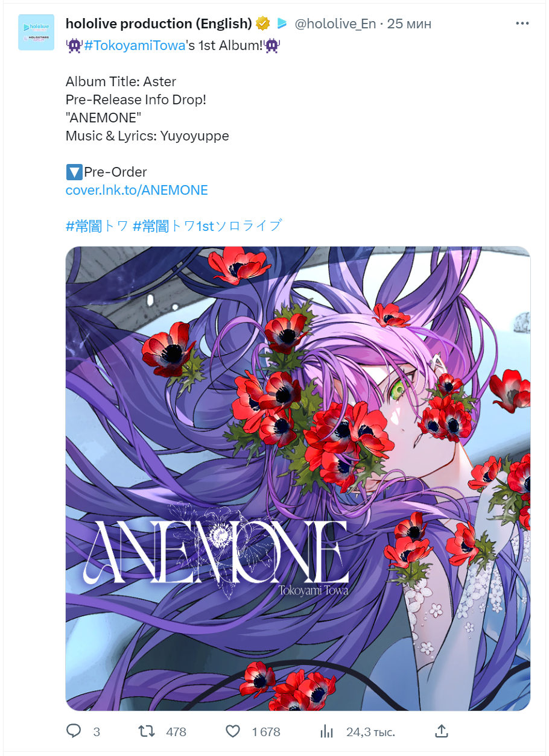549x756 pixels.
Task: Open the #常闇トワ1stソロライブ hashtag
Action: (x=208, y=226)
